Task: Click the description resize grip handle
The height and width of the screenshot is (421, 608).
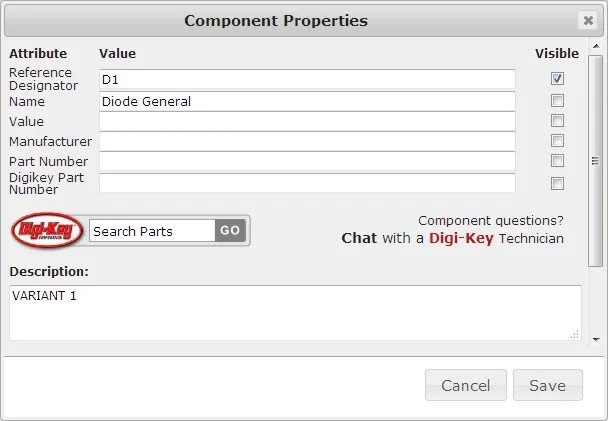Action: [x=575, y=335]
